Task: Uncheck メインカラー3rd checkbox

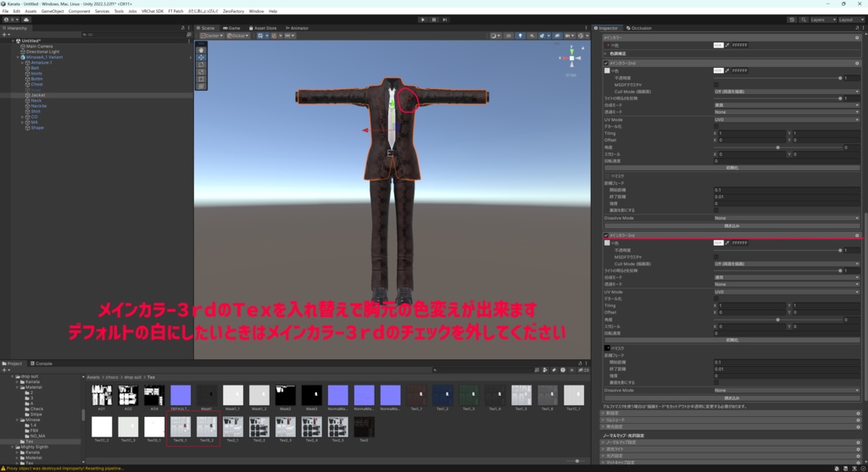Action: tap(606, 236)
